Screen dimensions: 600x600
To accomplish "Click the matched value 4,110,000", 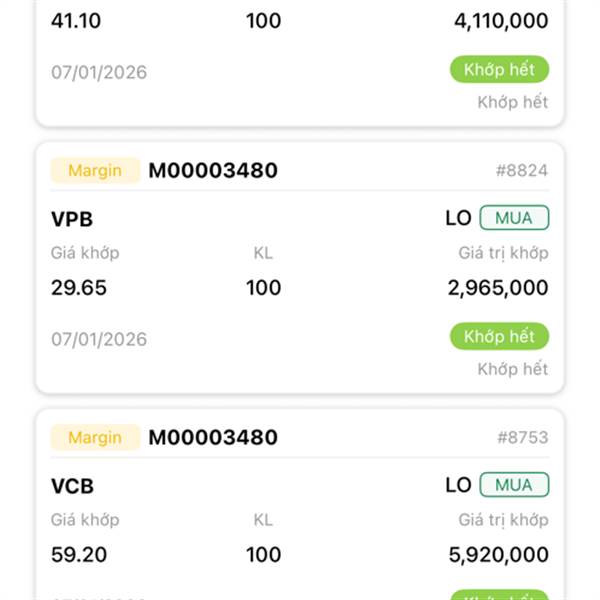I will (x=498, y=21).
